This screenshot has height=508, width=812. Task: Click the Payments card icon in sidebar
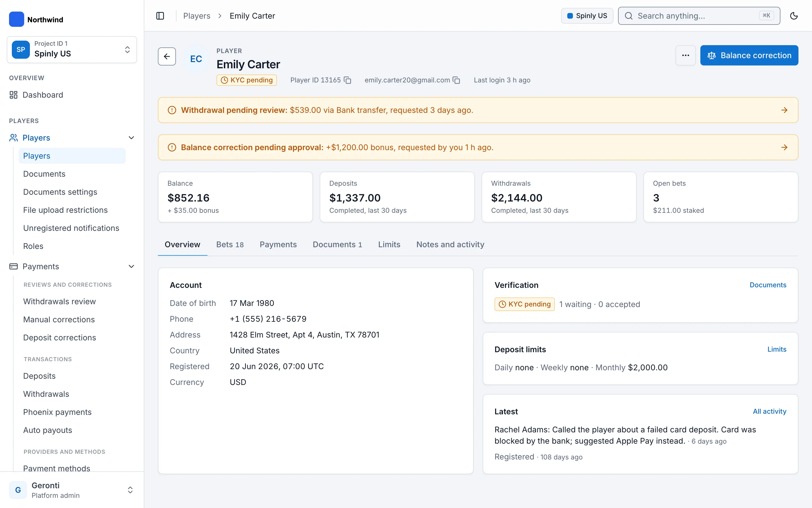click(x=14, y=266)
